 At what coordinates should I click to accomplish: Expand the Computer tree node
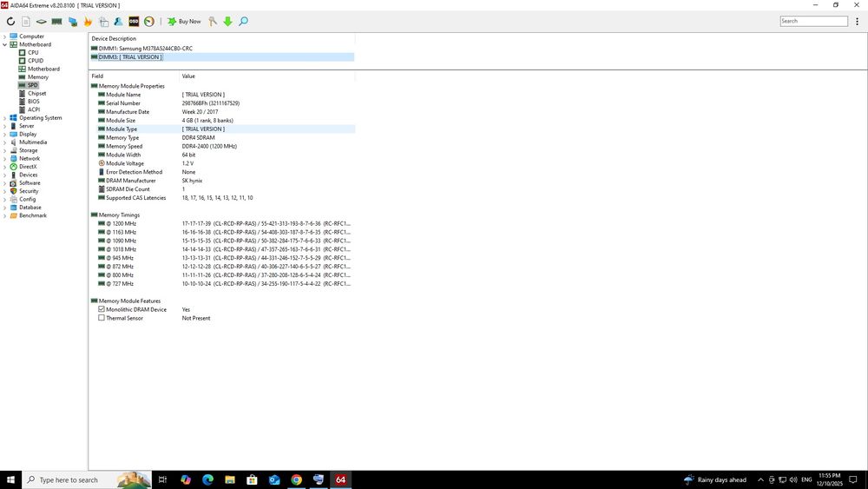pos(4,36)
